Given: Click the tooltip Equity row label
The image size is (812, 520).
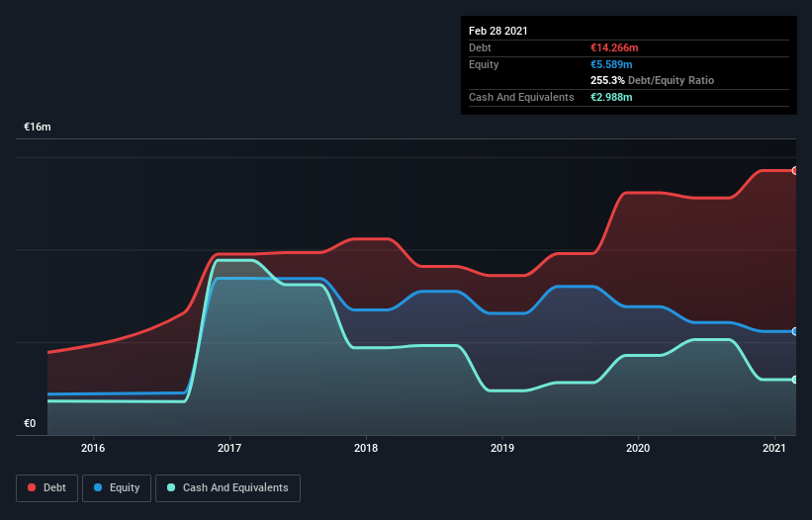Looking at the screenshot, I should tap(484, 64).
